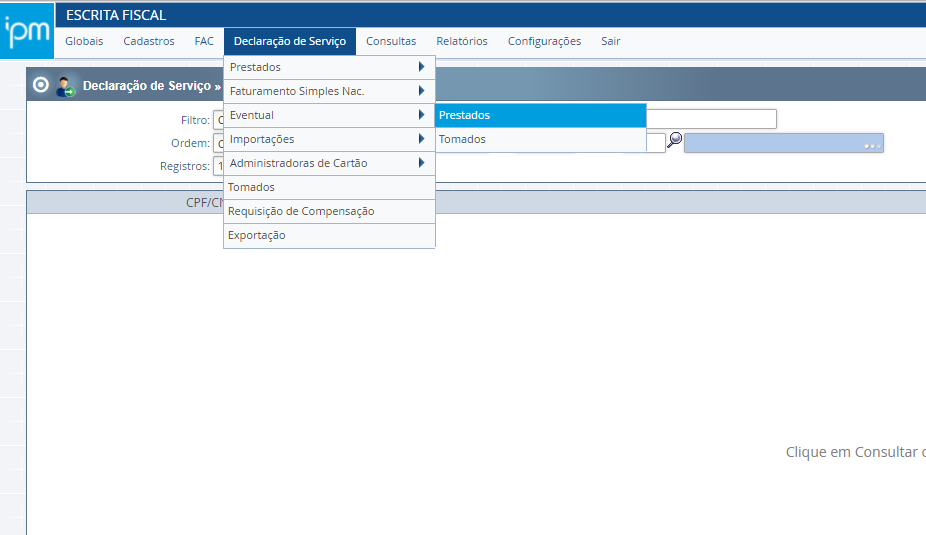
Task: Click the magnifying glass search icon
Action: click(x=675, y=141)
